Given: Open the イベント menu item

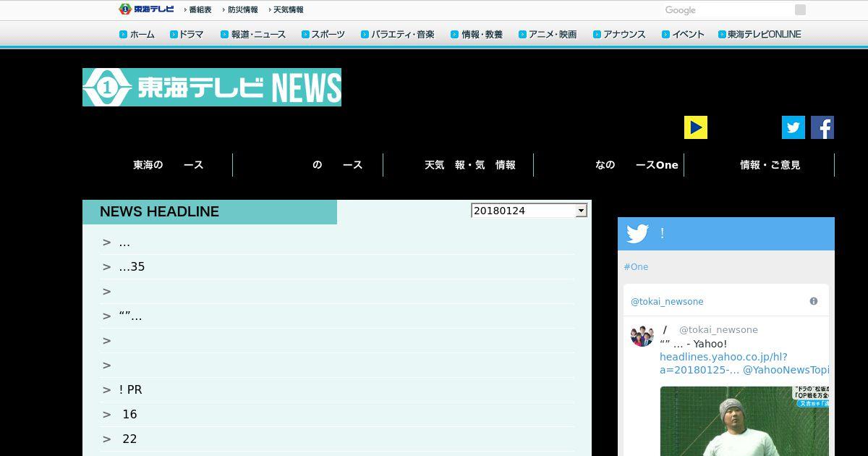Looking at the screenshot, I should click(683, 34).
